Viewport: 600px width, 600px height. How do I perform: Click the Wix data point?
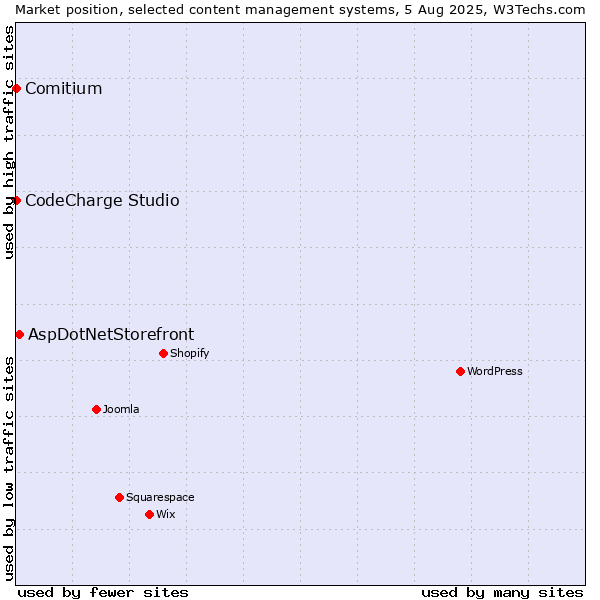click(x=150, y=515)
